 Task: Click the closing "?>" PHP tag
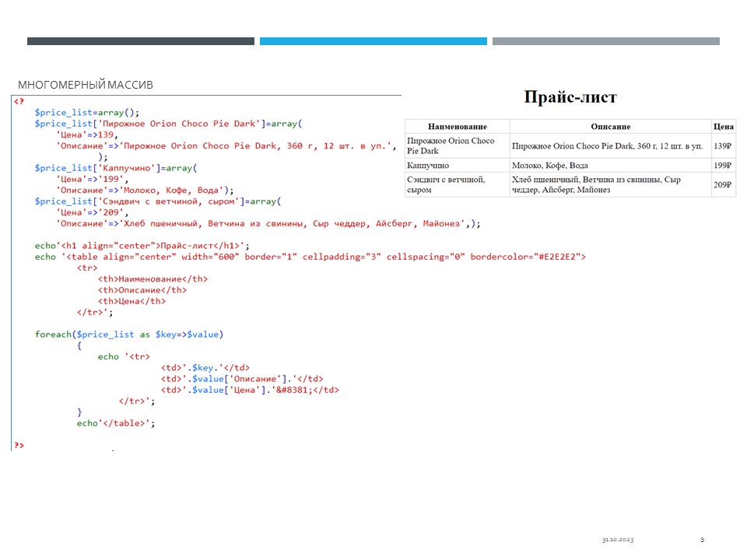coord(19,446)
